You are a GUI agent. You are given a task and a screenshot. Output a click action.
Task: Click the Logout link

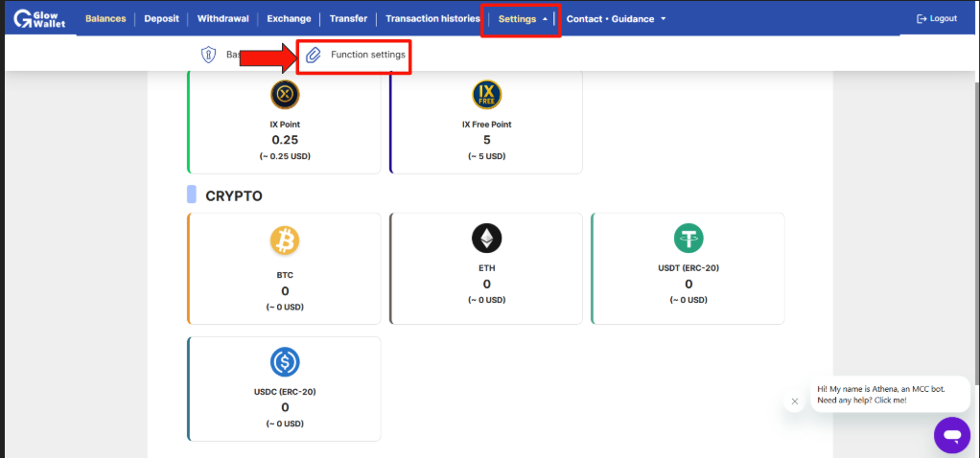click(x=936, y=19)
